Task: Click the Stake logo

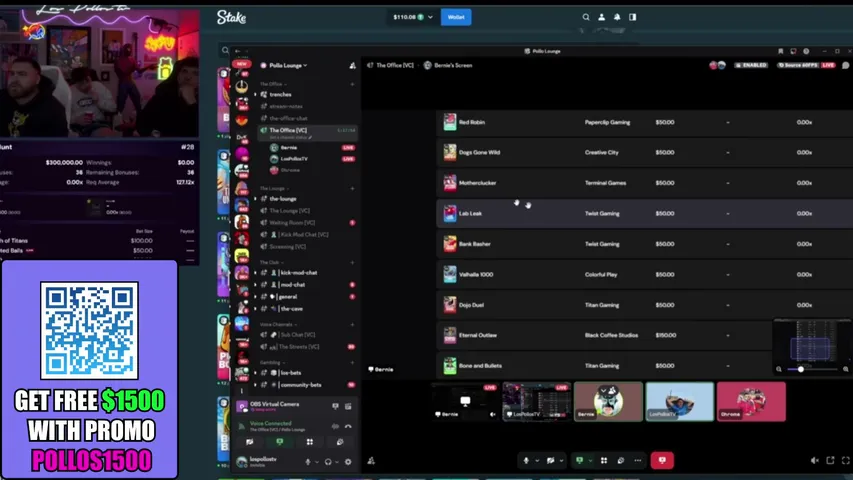Action: [231, 17]
